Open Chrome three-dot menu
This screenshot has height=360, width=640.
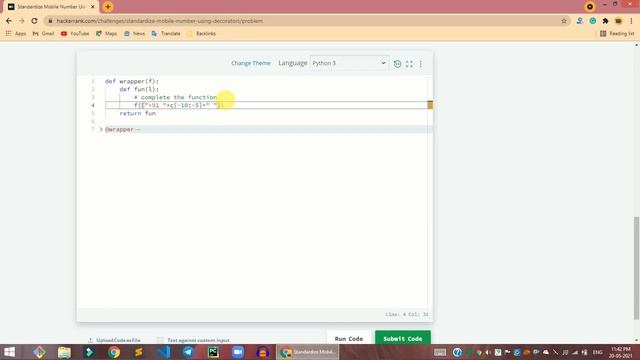(x=631, y=21)
